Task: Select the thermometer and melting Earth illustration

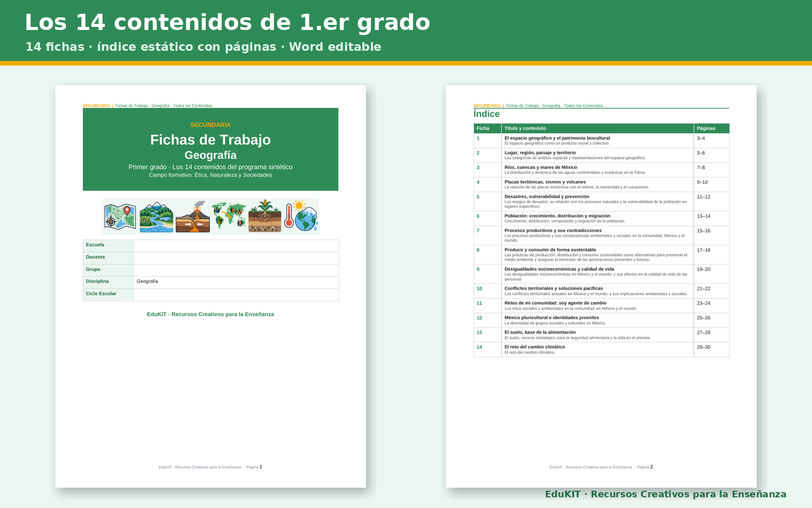Action: click(x=301, y=215)
